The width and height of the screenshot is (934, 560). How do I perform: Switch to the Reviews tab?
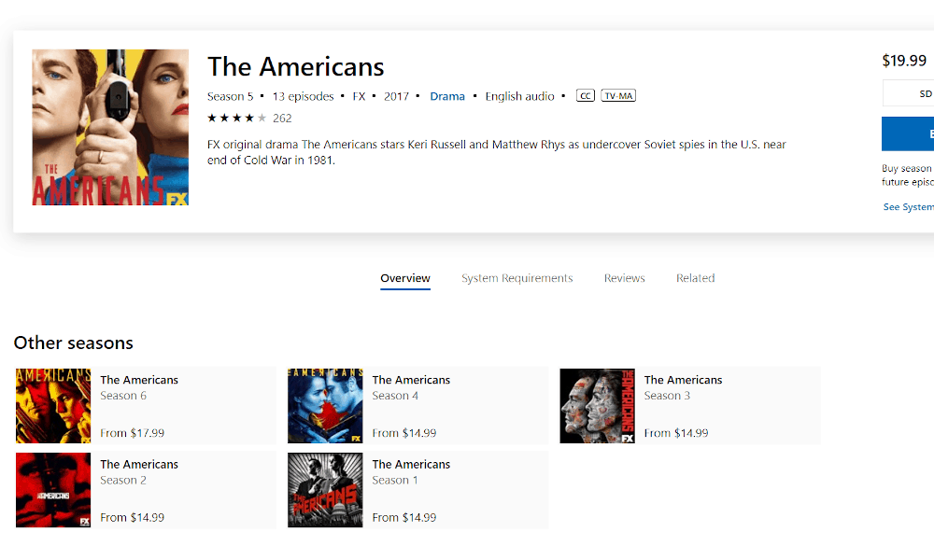[x=624, y=278]
